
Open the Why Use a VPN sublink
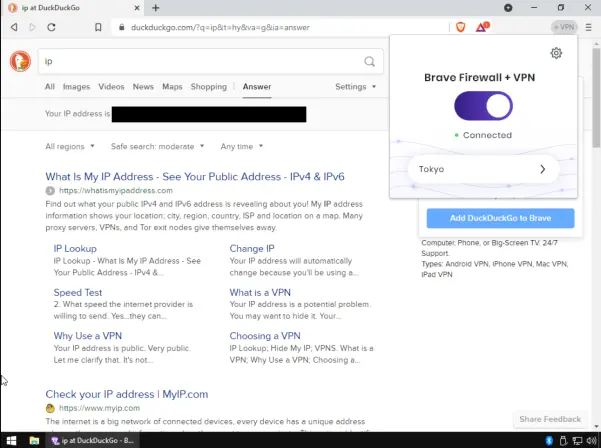(x=87, y=336)
